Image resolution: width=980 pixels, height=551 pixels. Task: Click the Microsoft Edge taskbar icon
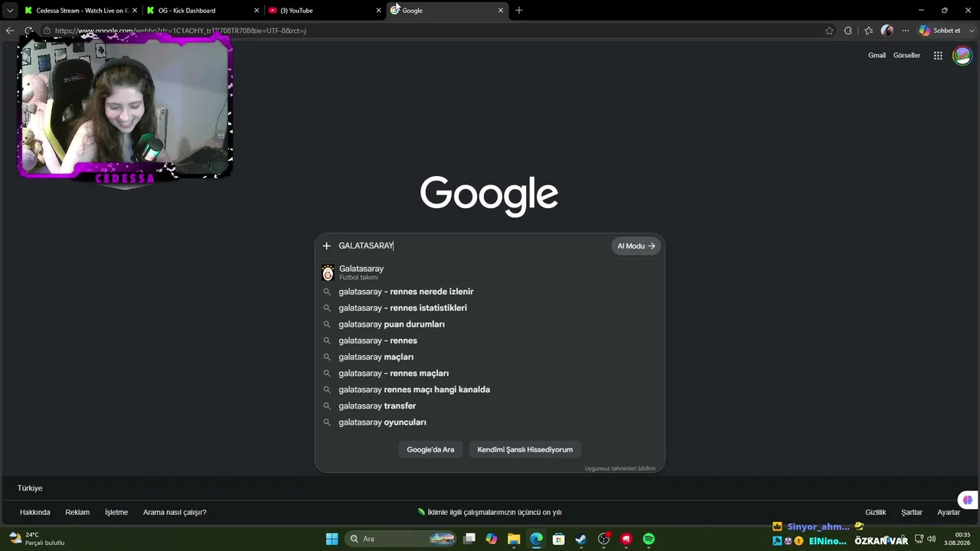pos(537,539)
